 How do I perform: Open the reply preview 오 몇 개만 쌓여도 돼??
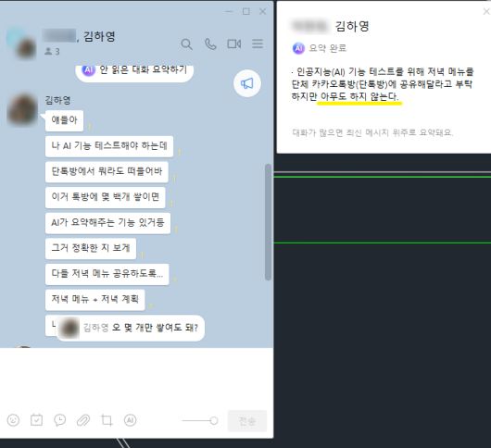(x=131, y=328)
